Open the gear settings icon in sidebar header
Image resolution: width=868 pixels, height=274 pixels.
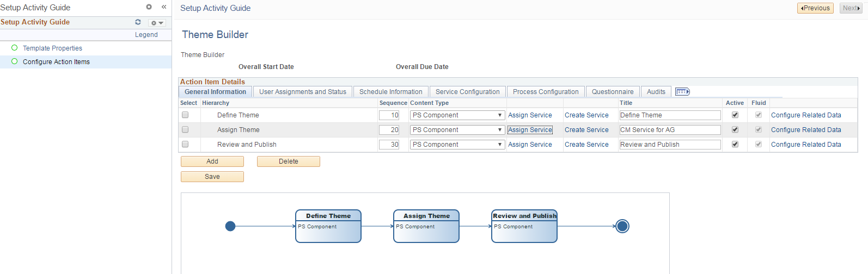tap(149, 7)
